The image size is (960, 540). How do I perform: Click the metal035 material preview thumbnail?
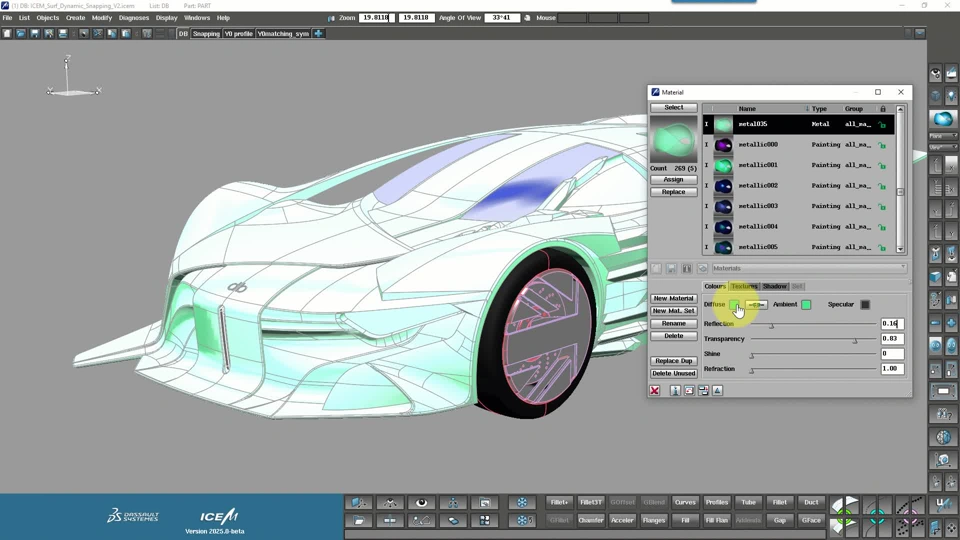pyautogui.click(x=723, y=124)
